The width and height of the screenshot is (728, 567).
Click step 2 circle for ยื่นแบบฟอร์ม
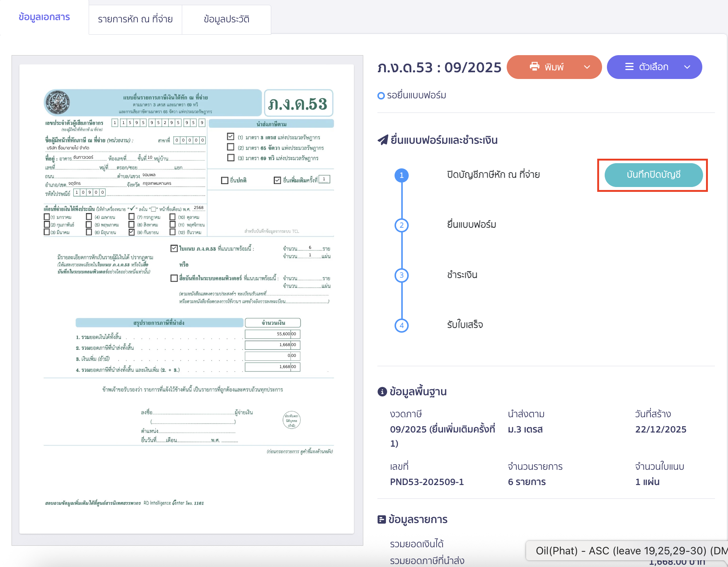[401, 225]
